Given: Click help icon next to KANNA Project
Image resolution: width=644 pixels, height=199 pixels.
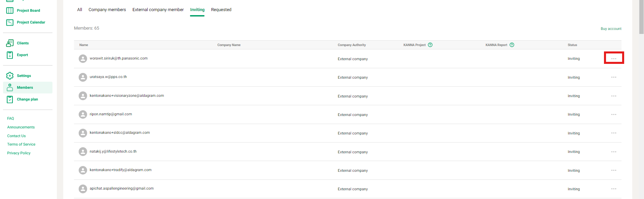Looking at the screenshot, I should coord(430,45).
